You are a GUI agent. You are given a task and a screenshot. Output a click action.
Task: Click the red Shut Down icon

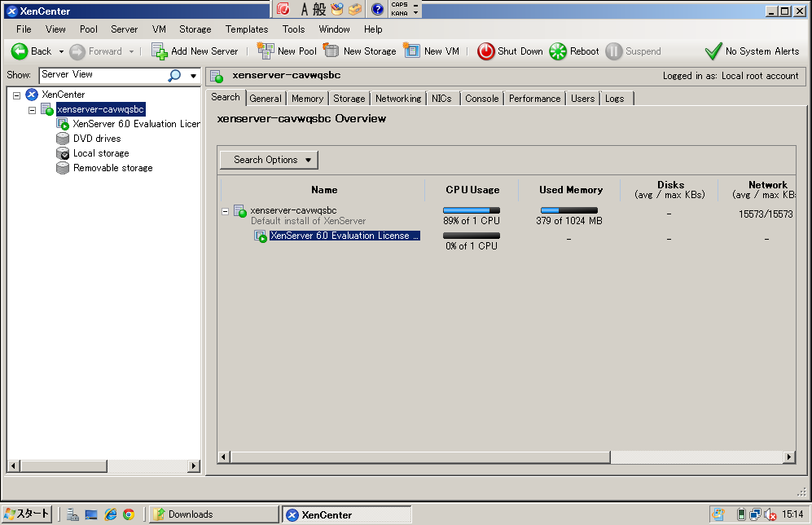485,51
